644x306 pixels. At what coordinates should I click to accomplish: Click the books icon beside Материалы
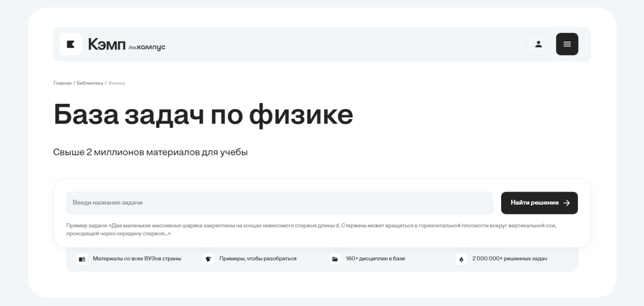point(82,259)
